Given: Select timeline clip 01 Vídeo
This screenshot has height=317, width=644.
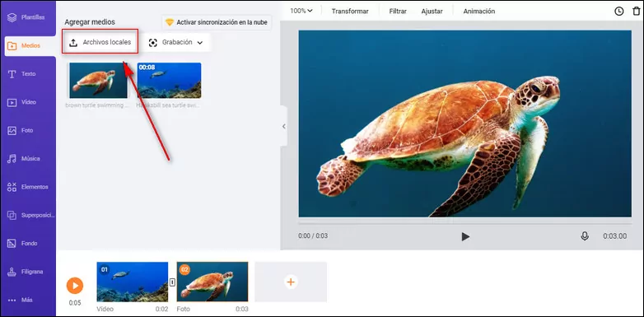Looking at the screenshot, I should (133, 282).
